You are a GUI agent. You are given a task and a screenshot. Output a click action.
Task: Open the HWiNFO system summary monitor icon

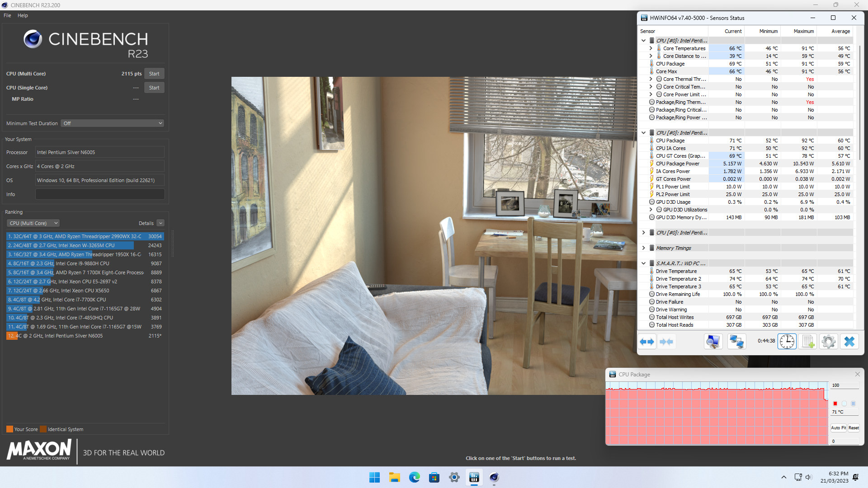(713, 342)
